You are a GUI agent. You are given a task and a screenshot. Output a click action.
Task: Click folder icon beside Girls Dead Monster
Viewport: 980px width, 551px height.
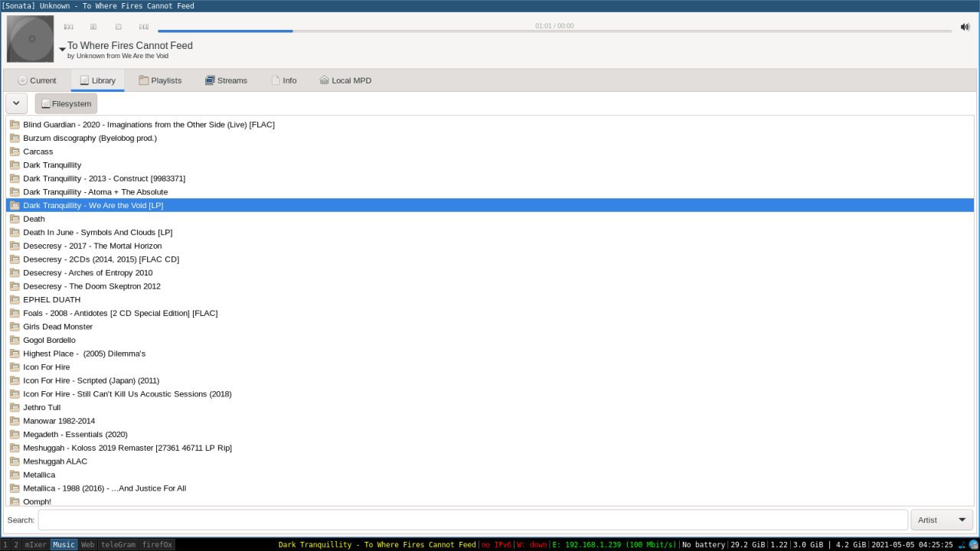15,327
